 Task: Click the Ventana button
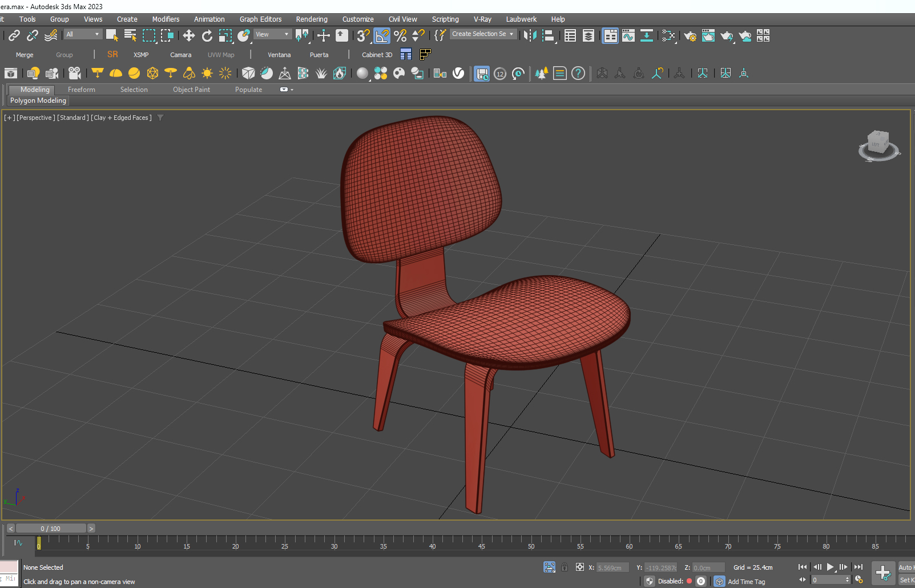click(279, 55)
